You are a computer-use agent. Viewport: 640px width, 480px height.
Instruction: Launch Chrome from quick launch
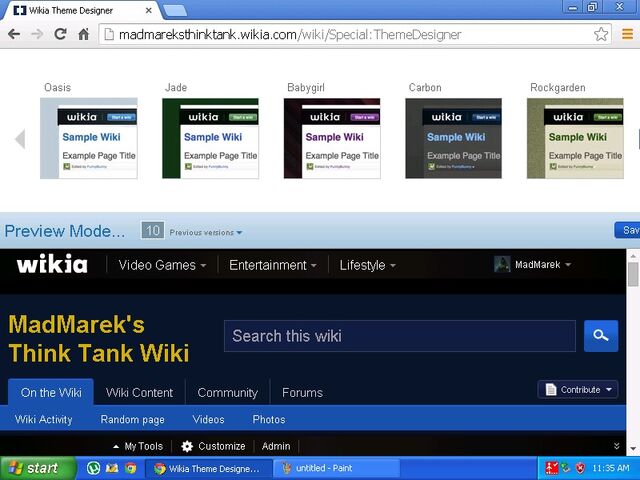pos(131,468)
